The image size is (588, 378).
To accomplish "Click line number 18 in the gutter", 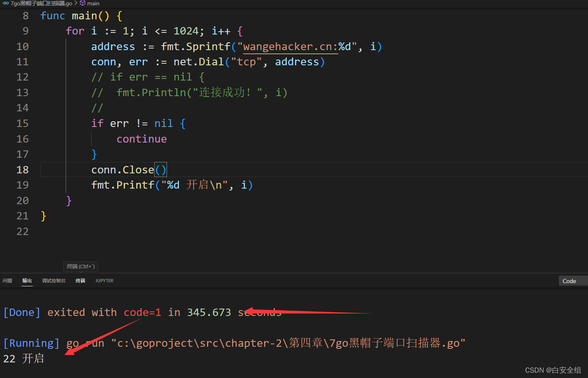I will coord(23,170).
